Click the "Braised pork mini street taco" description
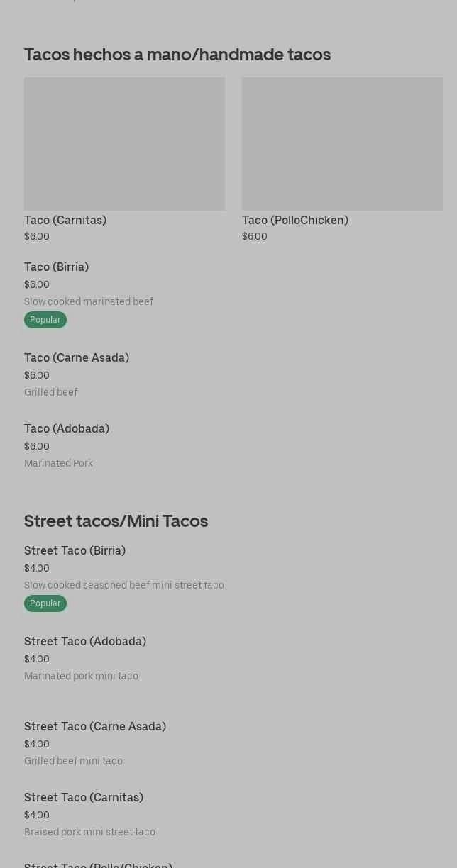This screenshot has width=457, height=868. click(x=89, y=833)
